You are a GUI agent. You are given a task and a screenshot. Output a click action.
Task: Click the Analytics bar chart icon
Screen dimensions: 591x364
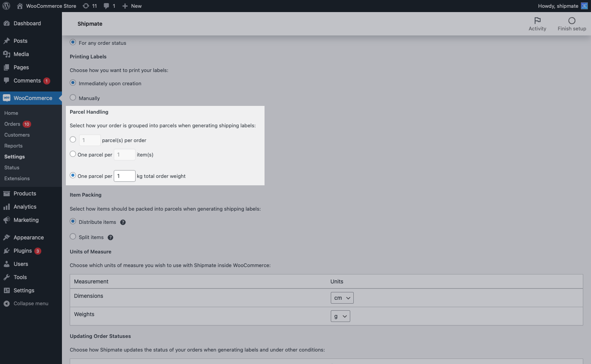7,207
